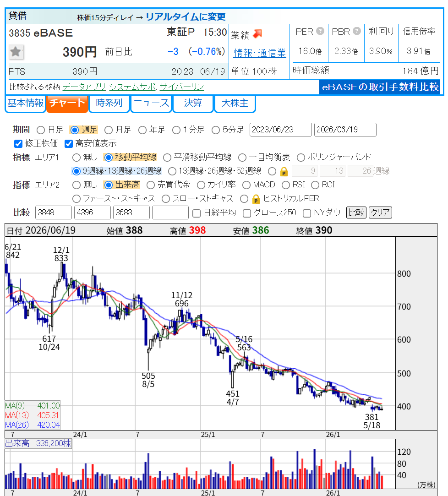Viewport: 448px width, 496px height.
Task: Click the 出来高 336,200株 label
Action: [38, 443]
